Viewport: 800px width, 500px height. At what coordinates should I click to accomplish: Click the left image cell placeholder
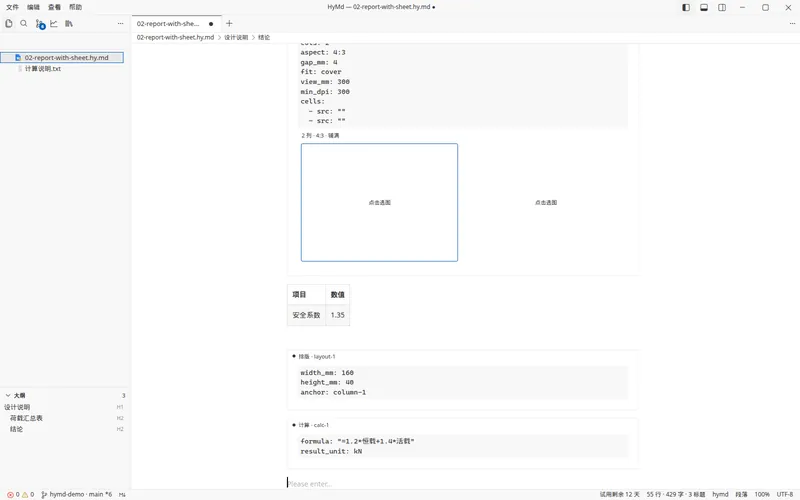(x=379, y=203)
